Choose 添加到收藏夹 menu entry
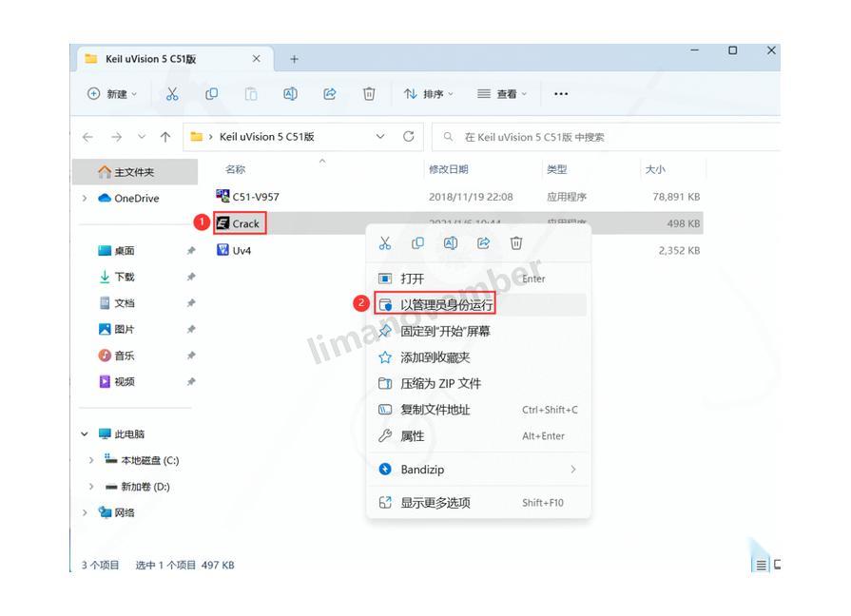 point(478,357)
